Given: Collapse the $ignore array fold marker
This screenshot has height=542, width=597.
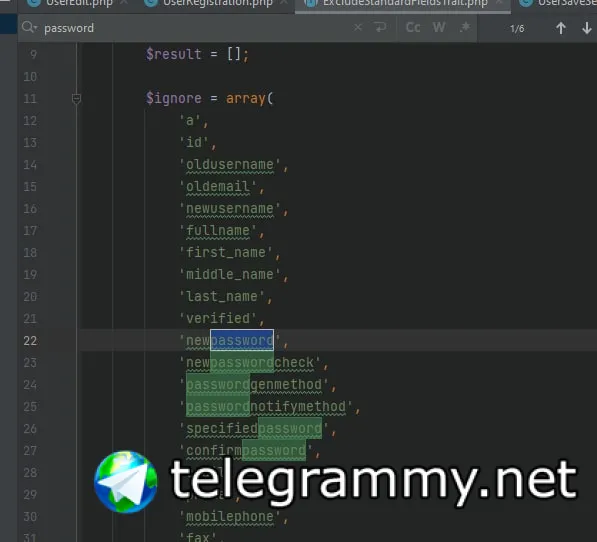Looking at the screenshot, I should pos(76,99).
